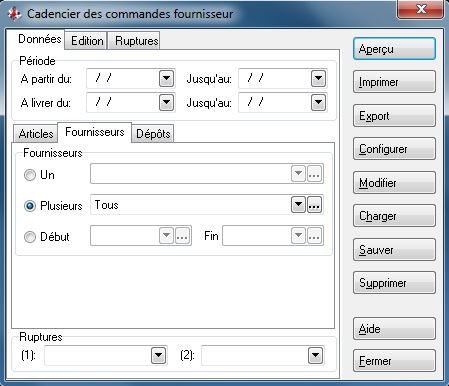Open the browse button for the Début field
Screen dimensions: 449x386
click(182, 236)
